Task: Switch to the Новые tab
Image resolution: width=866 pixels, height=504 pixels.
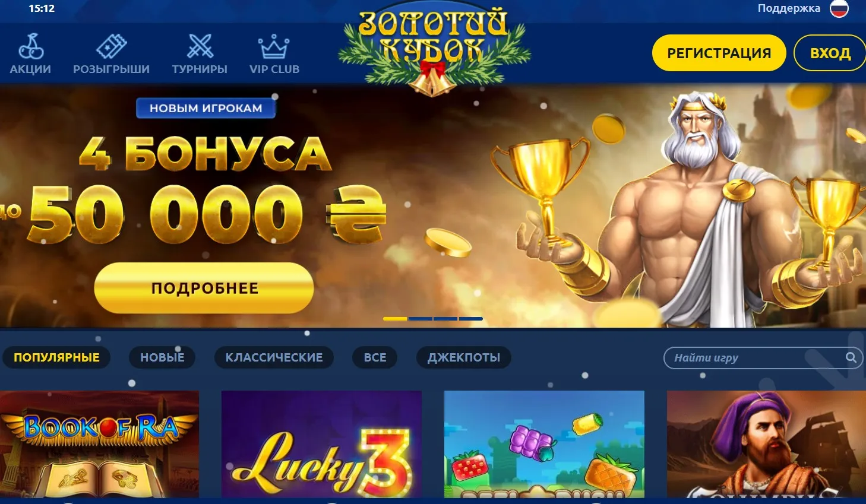Action: [x=162, y=357]
